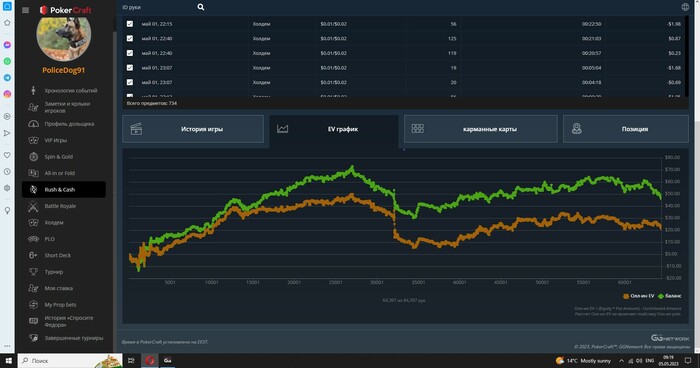Click the PokerCraft logo

[x=65, y=10]
